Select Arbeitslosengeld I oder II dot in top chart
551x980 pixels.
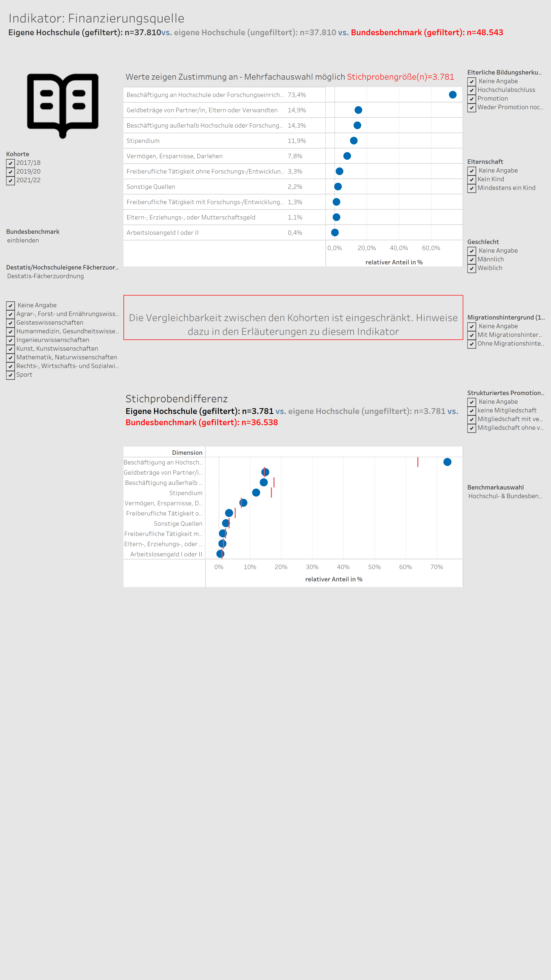click(335, 232)
